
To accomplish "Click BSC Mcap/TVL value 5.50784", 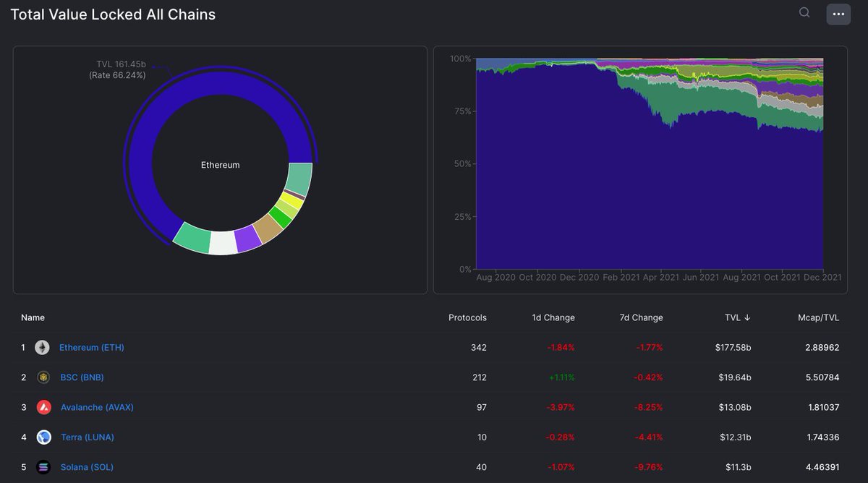I will pyautogui.click(x=822, y=377).
